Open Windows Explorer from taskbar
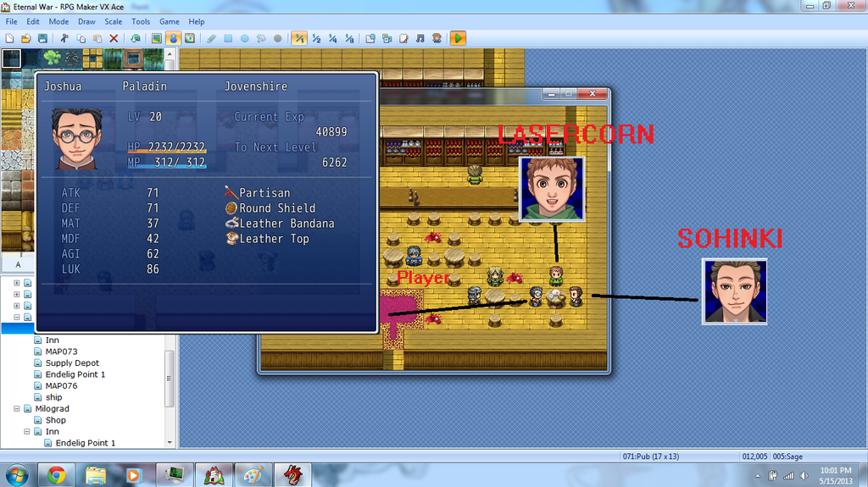The width and height of the screenshot is (868, 487). [x=96, y=475]
